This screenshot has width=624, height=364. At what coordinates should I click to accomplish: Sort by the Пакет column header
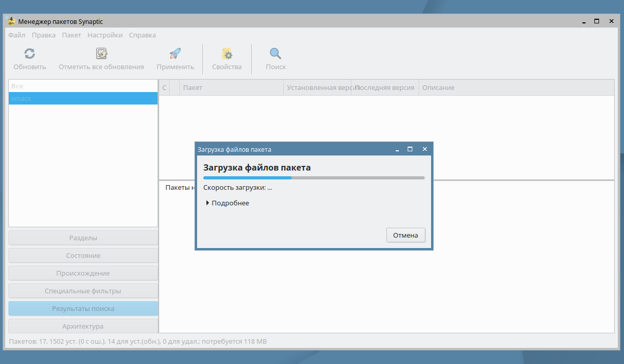point(231,87)
